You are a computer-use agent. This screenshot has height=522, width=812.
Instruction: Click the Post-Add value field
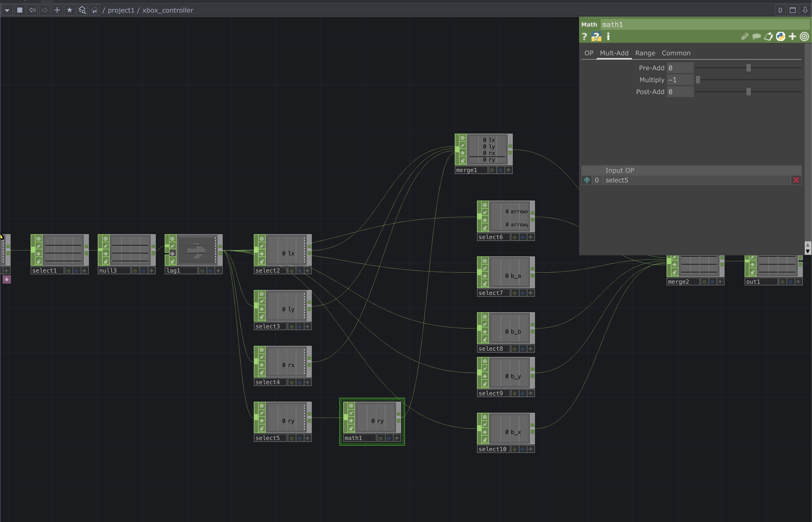coord(680,92)
